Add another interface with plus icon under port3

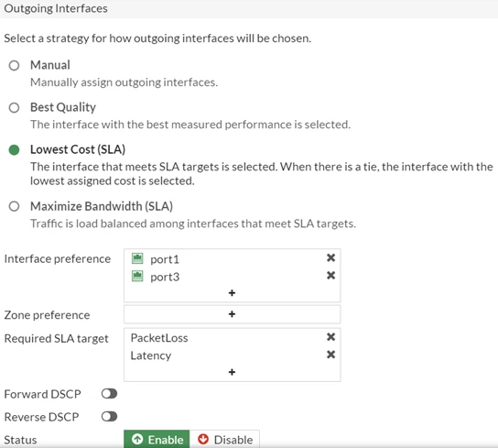[x=232, y=292]
